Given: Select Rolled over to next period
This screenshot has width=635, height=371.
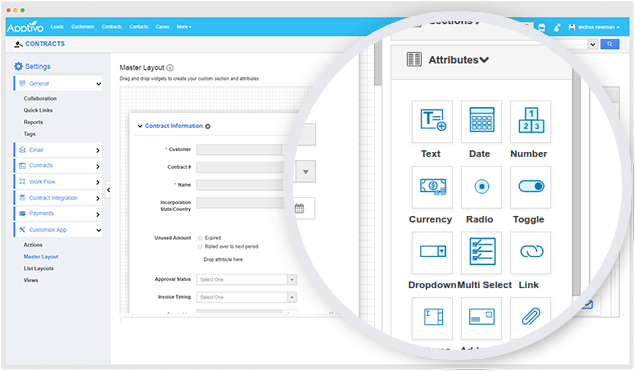Looking at the screenshot, I should click(200, 247).
